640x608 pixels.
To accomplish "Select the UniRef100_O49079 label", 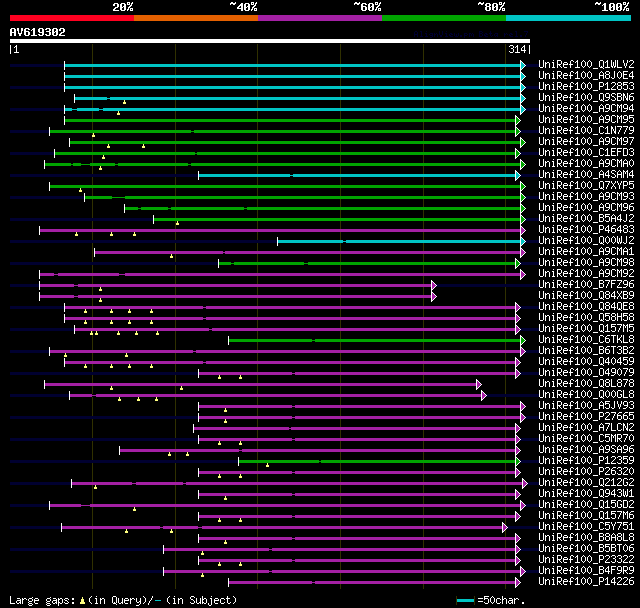I will [x=586, y=373].
